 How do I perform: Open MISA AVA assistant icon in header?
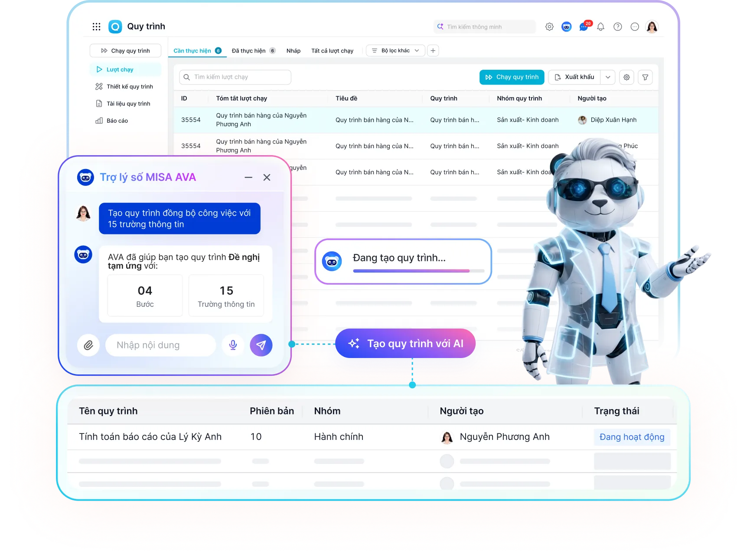click(566, 27)
